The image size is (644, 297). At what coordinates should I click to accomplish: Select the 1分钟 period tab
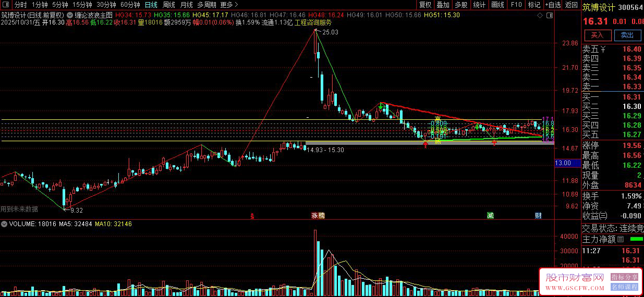(x=39, y=5)
